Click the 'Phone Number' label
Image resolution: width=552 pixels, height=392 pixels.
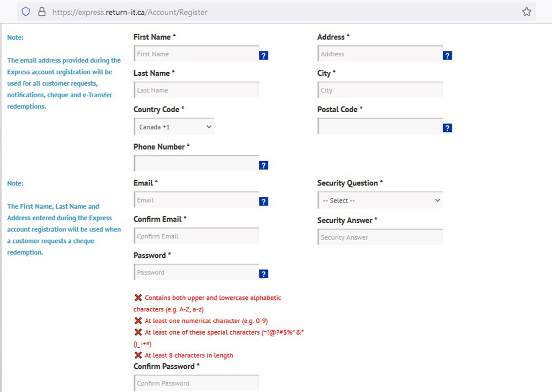pos(159,147)
